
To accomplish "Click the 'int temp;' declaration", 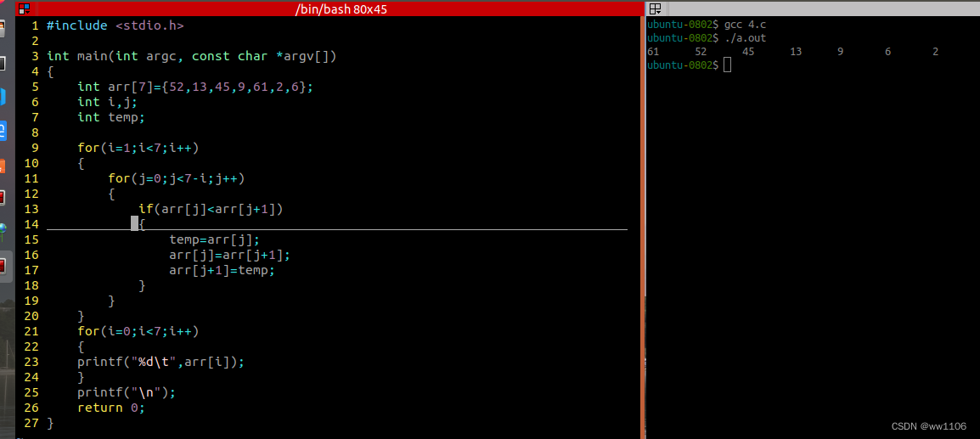I will [x=111, y=117].
